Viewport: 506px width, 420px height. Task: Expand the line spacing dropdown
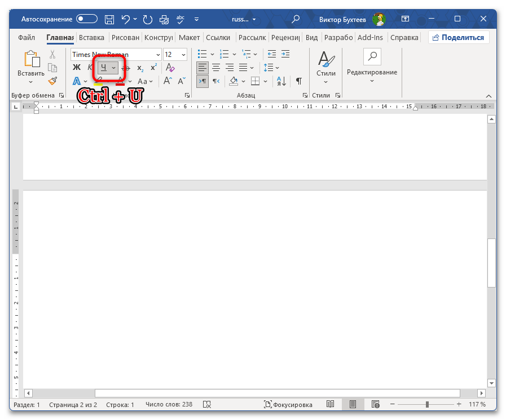pos(277,68)
